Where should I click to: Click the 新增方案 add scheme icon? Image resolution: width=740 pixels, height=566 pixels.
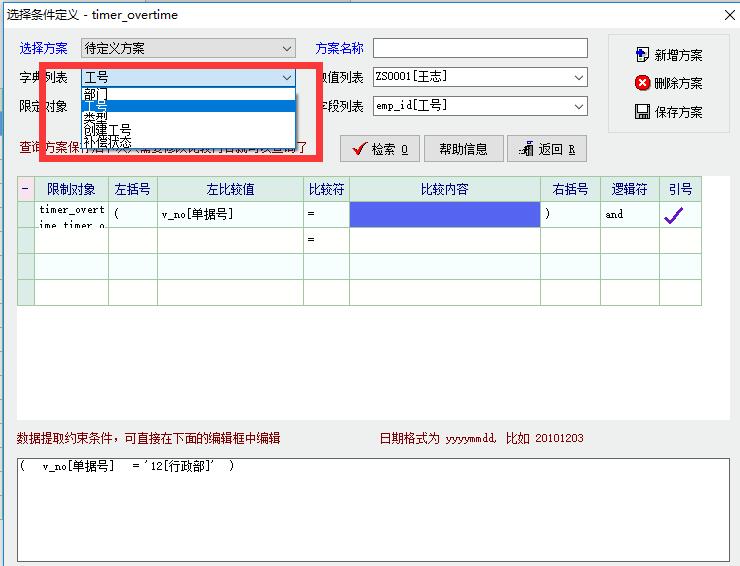642,55
